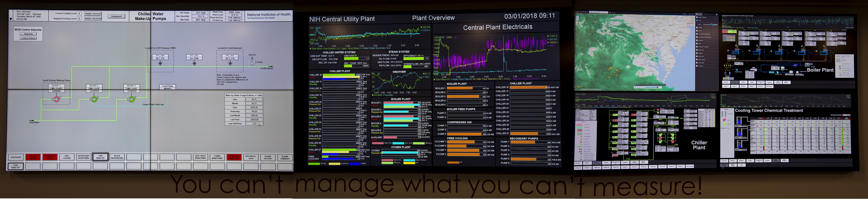Enable the Sea Surface Temperature checkbox
868x199 pixels.
pos(697,34)
